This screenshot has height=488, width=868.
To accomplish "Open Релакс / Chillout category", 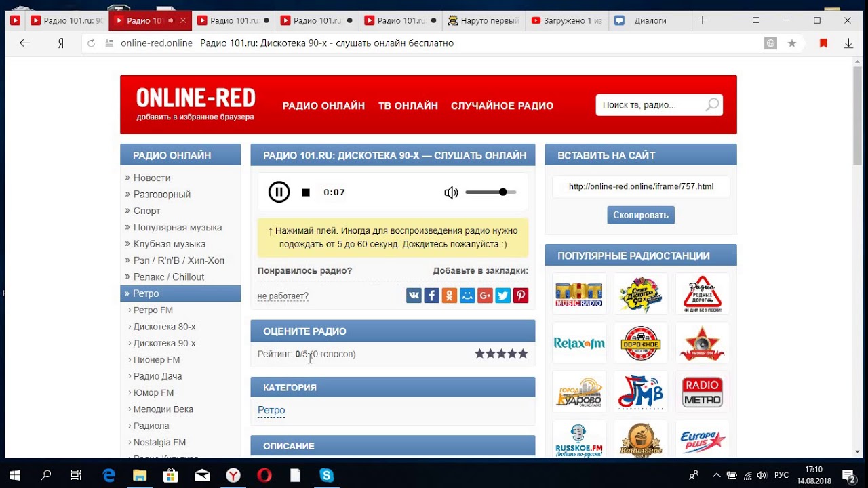I will click(169, 277).
